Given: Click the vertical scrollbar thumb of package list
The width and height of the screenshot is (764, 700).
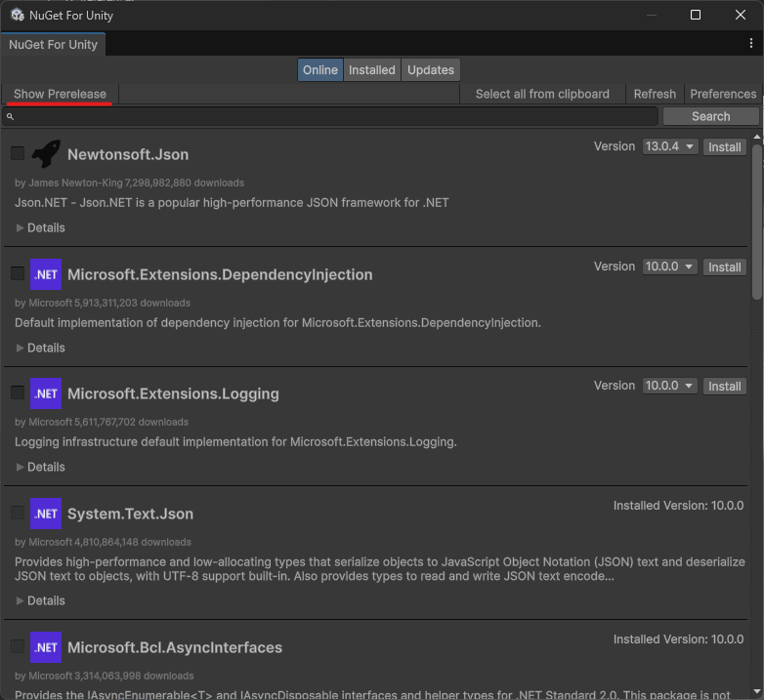Looking at the screenshot, I should pyautogui.click(x=757, y=222).
